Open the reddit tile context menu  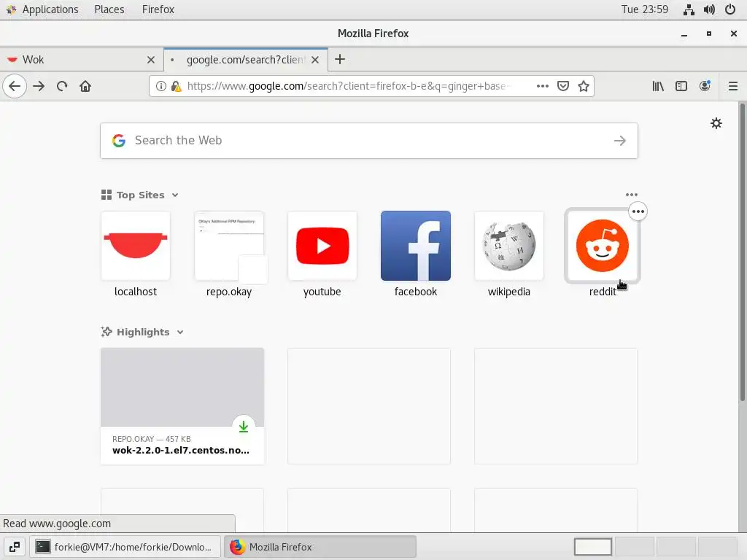[638, 211]
